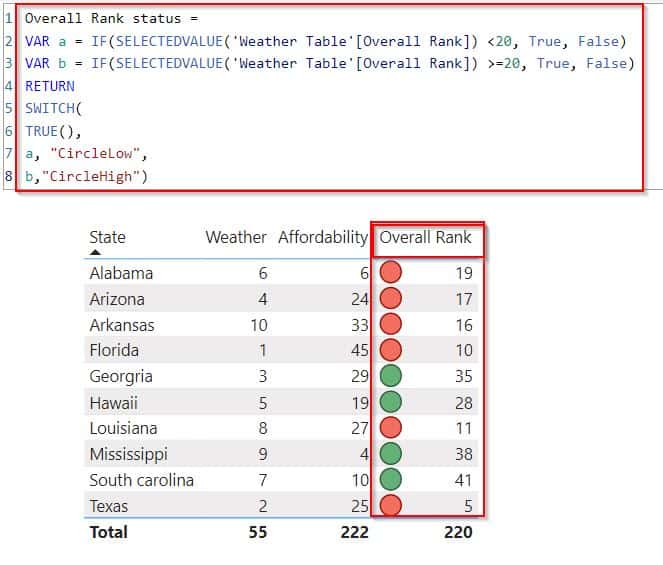Sort by the Overall Rank column header
This screenshot has height=565, width=663.
[425, 237]
